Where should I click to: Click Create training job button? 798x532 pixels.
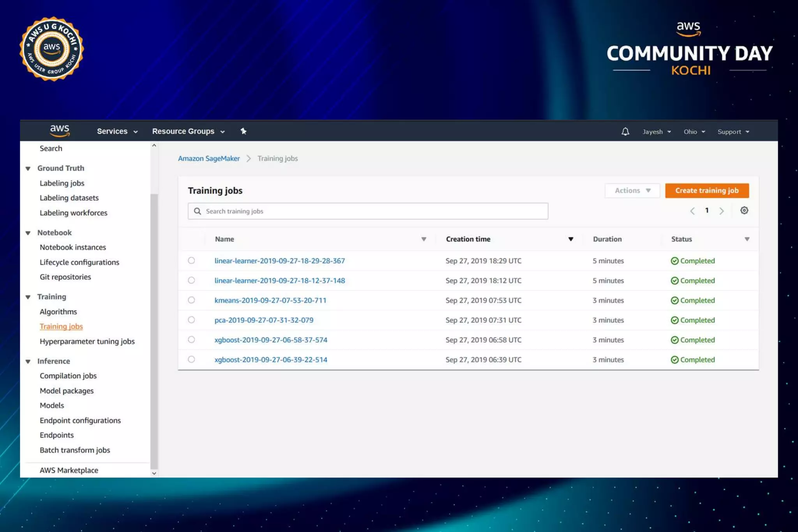tap(706, 191)
